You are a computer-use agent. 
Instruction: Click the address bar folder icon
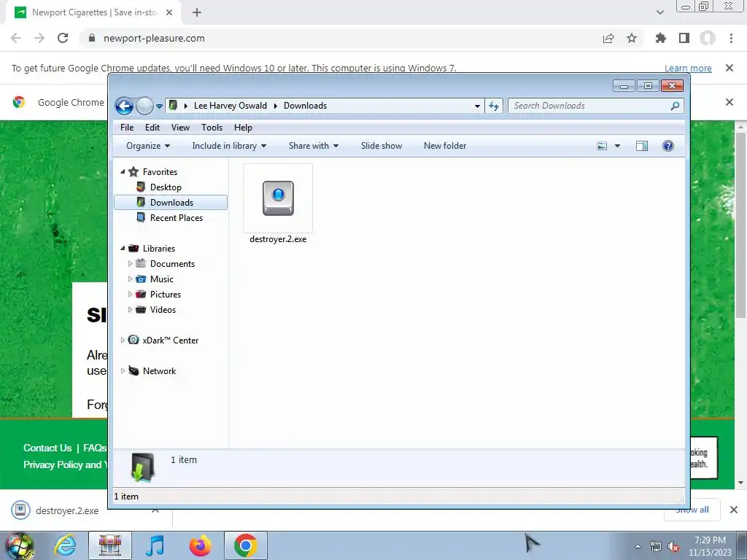point(174,105)
